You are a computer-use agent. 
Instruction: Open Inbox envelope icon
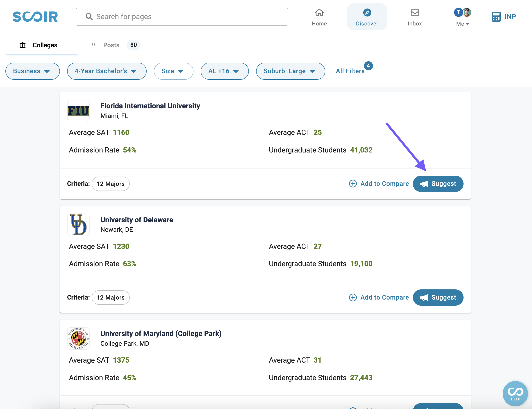(415, 13)
